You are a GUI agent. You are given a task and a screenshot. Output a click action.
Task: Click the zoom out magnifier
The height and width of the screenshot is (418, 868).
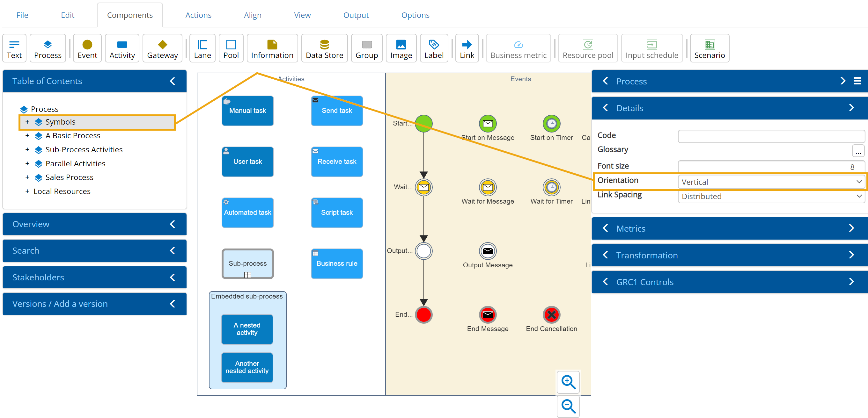click(x=568, y=406)
